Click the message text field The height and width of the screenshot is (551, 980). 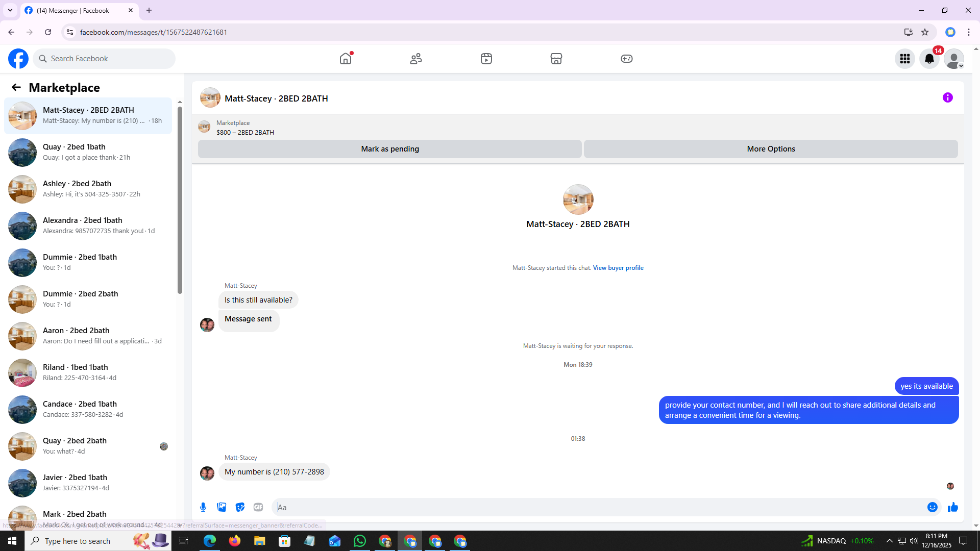click(600, 507)
